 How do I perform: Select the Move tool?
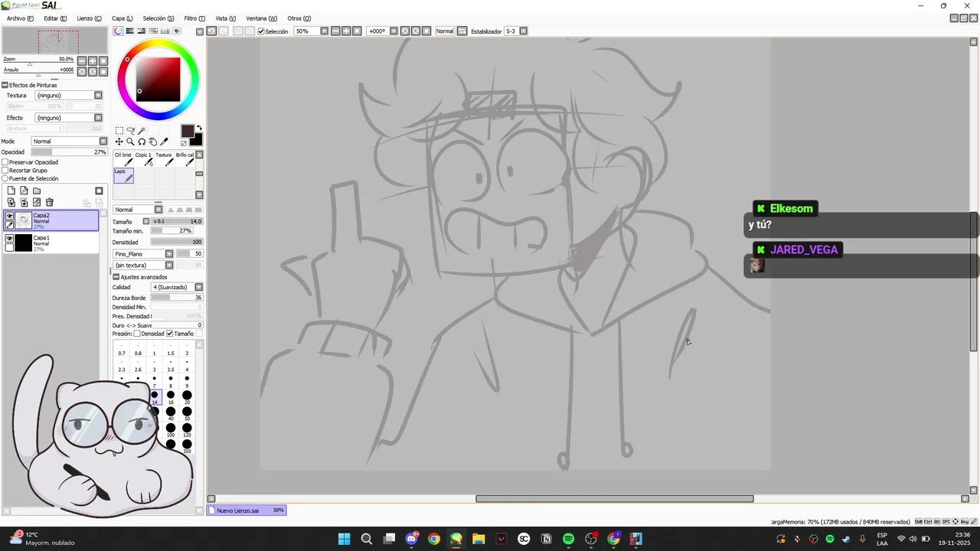(119, 142)
